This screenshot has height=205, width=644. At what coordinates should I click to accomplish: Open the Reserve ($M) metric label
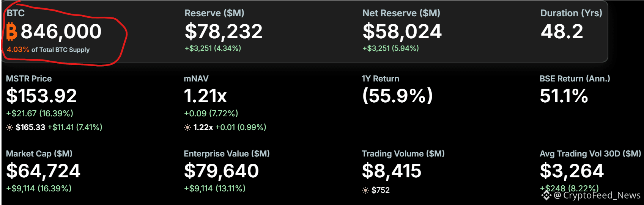(214, 13)
